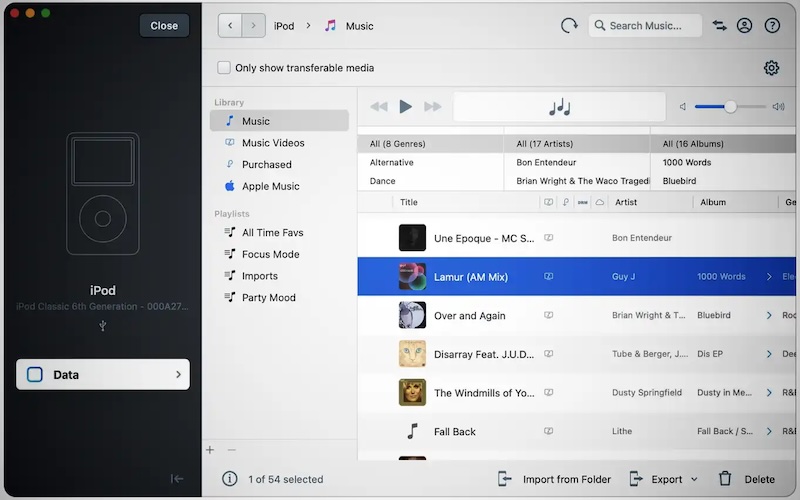Click the Close button
Screen dimensions: 800x500
coord(164,26)
